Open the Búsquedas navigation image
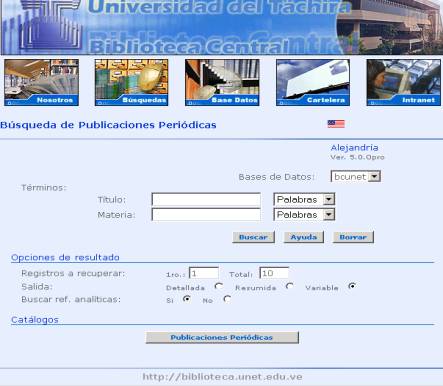Viewport: 443px width, 386px height. click(x=131, y=83)
